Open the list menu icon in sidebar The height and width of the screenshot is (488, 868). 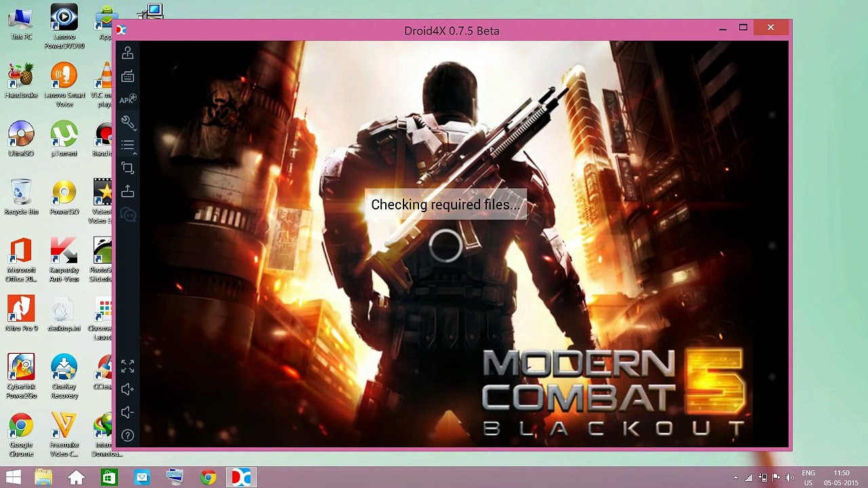(x=127, y=145)
